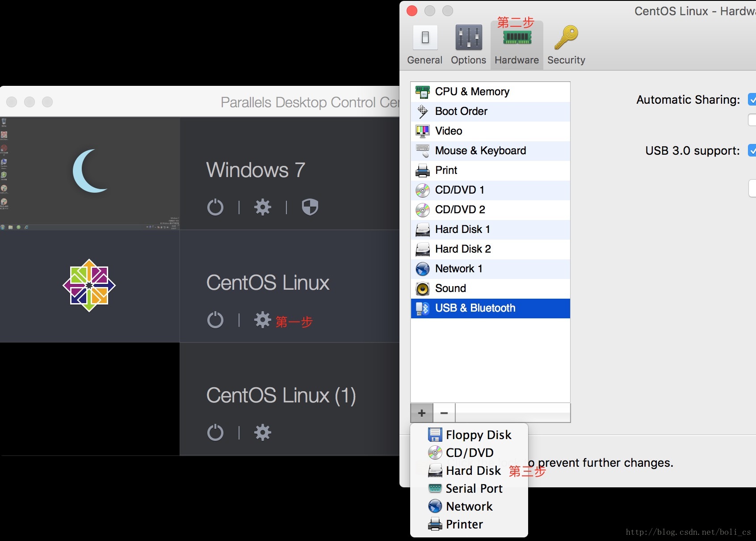Screen dimensions: 756x541
Task: Open Windows 7 settings gear in Control Center
Action: click(x=263, y=207)
